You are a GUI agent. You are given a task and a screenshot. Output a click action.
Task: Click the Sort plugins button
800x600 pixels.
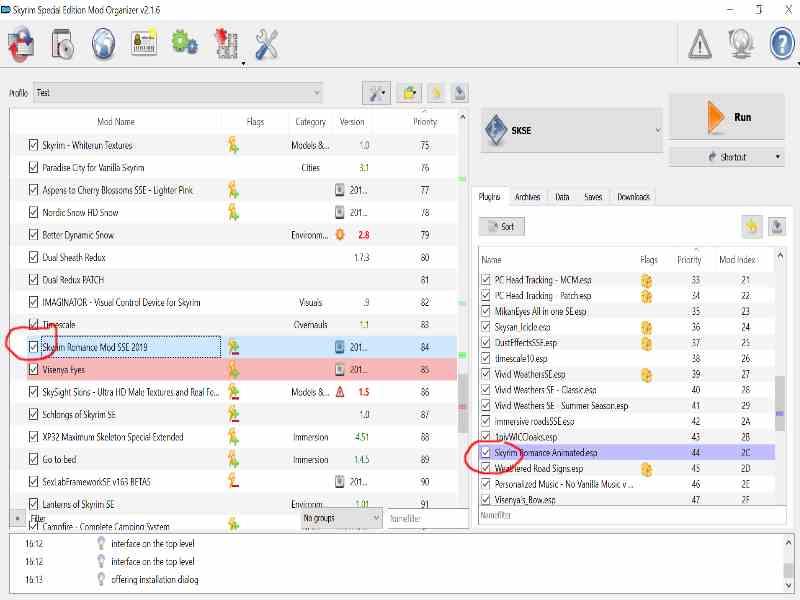tap(502, 227)
